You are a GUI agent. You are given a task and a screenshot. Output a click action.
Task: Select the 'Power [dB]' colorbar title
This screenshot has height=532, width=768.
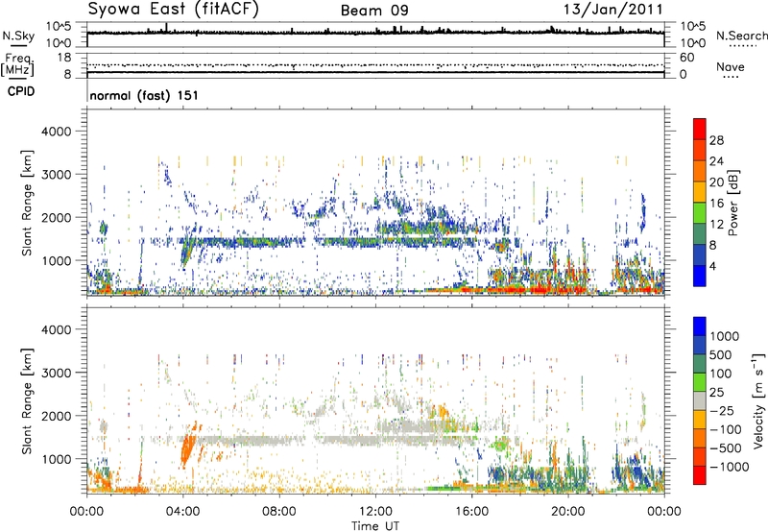(x=733, y=203)
